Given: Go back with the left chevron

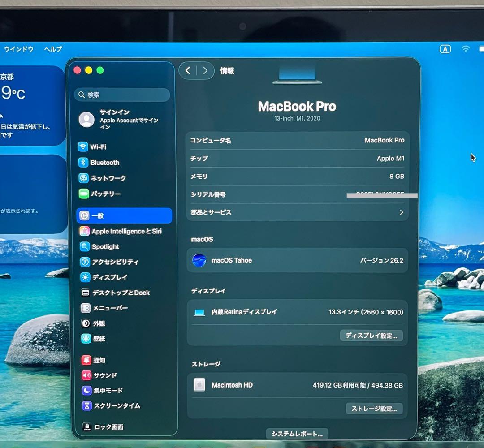Looking at the screenshot, I should click(188, 71).
